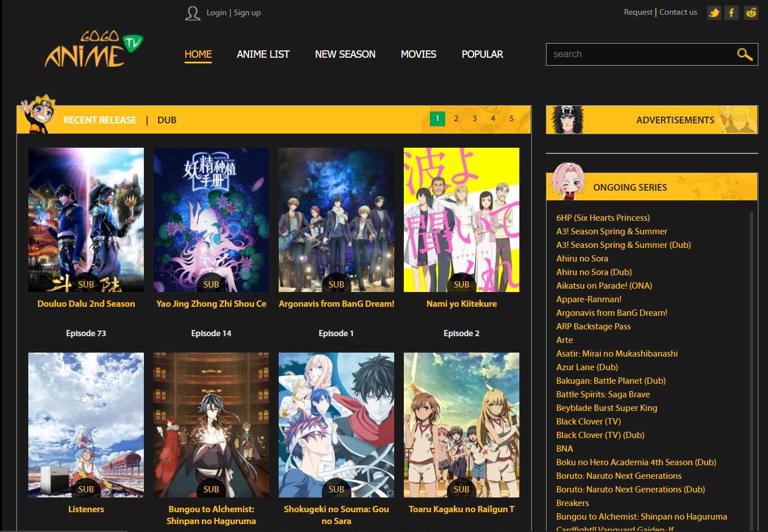Open Azur Lane (Dub) link
Screen dimensions: 768x532
point(587,367)
